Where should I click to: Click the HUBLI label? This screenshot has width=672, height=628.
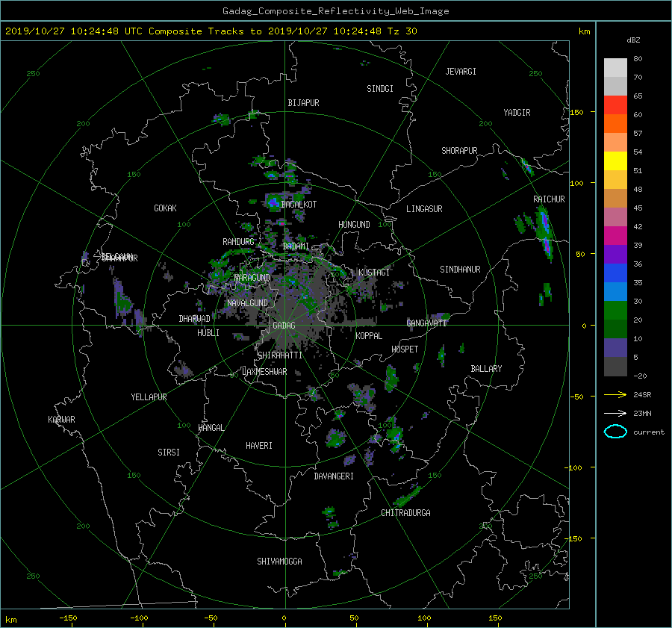[208, 333]
